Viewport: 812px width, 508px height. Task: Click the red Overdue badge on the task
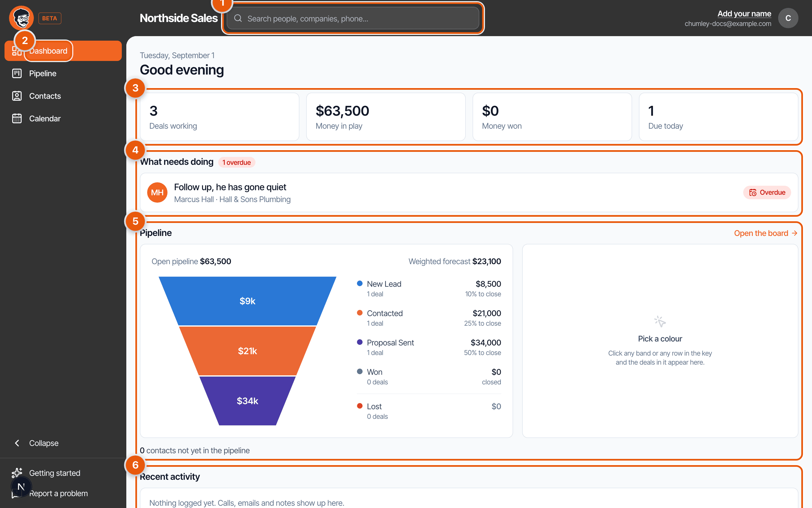click(767, 192)
